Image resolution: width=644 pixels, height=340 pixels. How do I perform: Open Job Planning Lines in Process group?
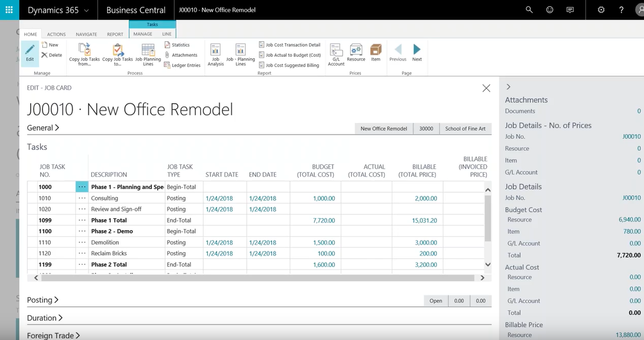click(148, 54)
